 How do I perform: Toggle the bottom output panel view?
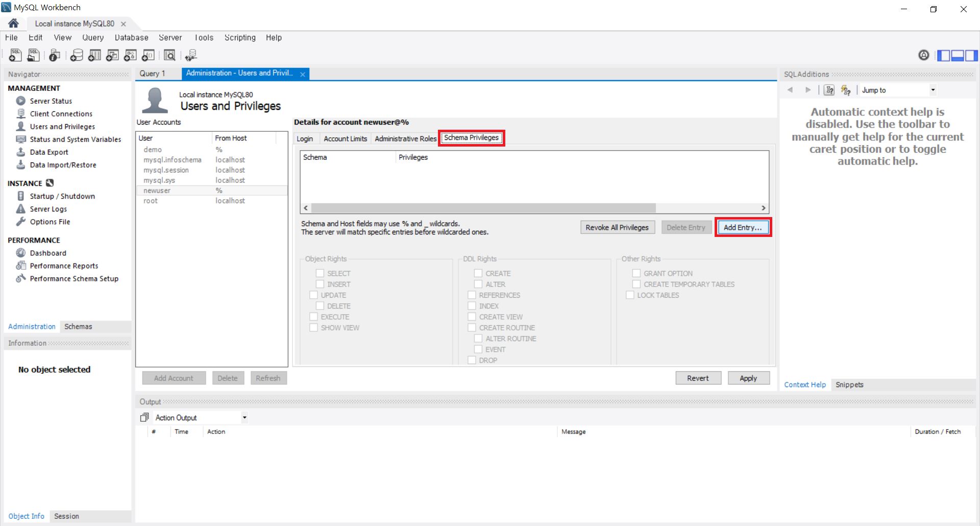pyautogui.click(x=958, y=56)
